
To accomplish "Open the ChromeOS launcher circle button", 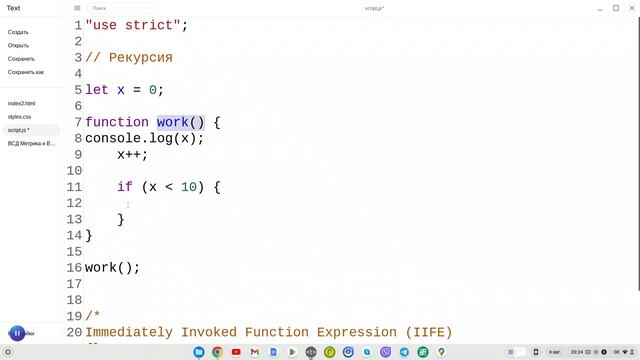I will coord(8,352).
